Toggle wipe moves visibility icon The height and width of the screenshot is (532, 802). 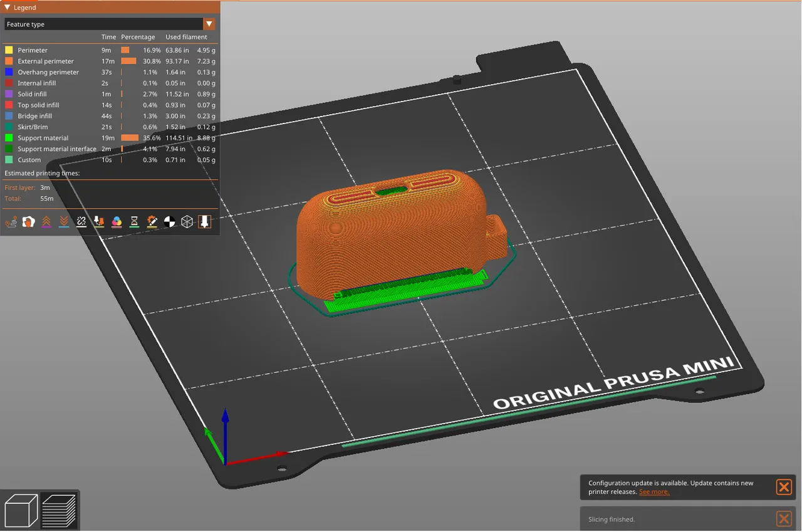28,222
